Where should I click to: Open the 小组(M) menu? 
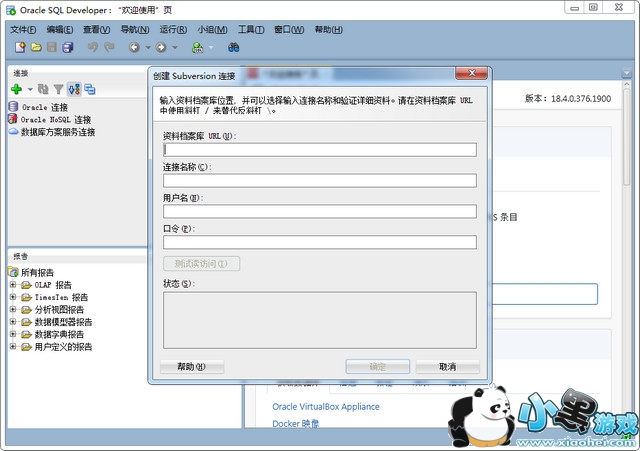(x=212, y=29)
